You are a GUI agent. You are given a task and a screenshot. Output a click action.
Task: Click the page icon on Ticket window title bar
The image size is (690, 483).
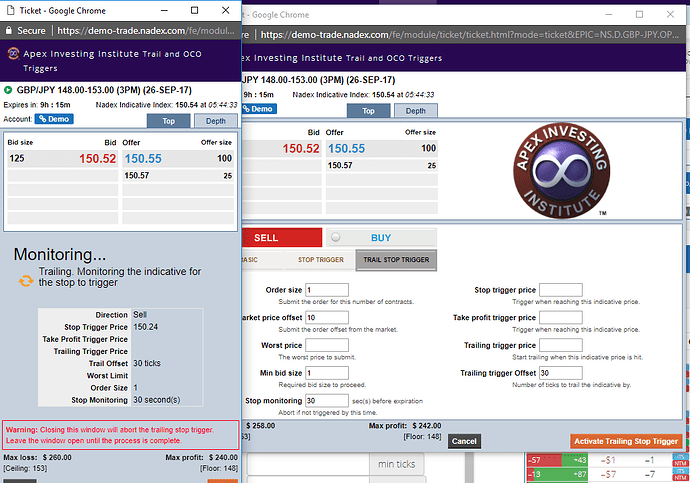(10, 11)
